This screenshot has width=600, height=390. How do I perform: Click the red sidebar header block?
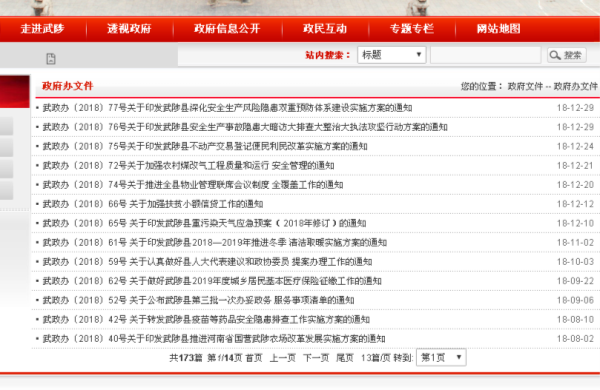[15, 91]
